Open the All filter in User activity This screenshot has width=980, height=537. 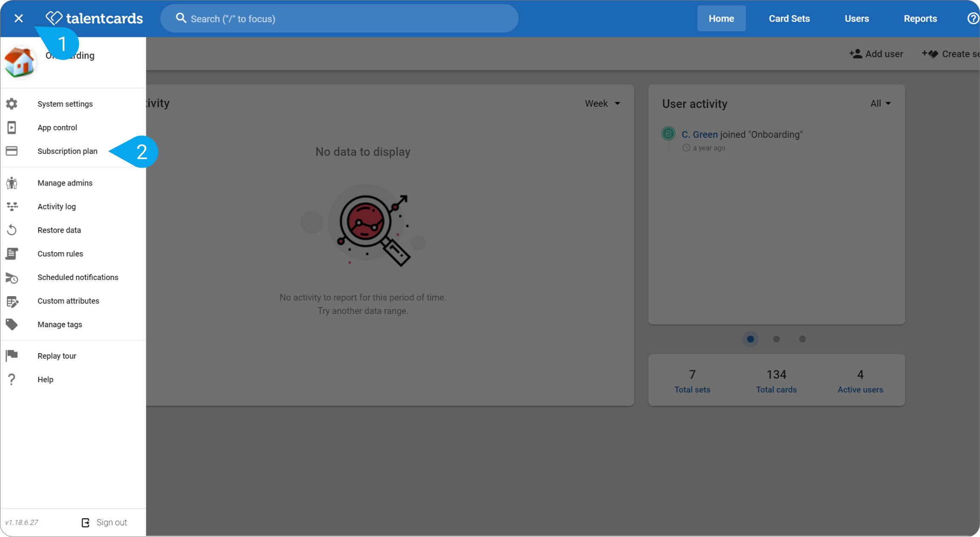coord(880,103)
